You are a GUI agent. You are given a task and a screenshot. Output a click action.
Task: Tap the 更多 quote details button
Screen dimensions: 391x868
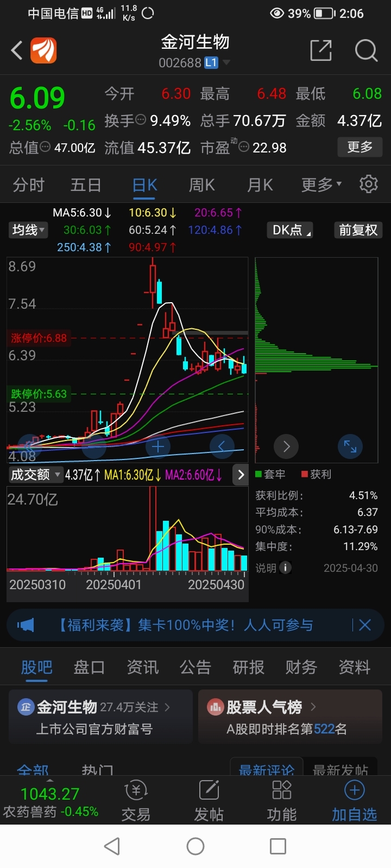pos(360,146)
